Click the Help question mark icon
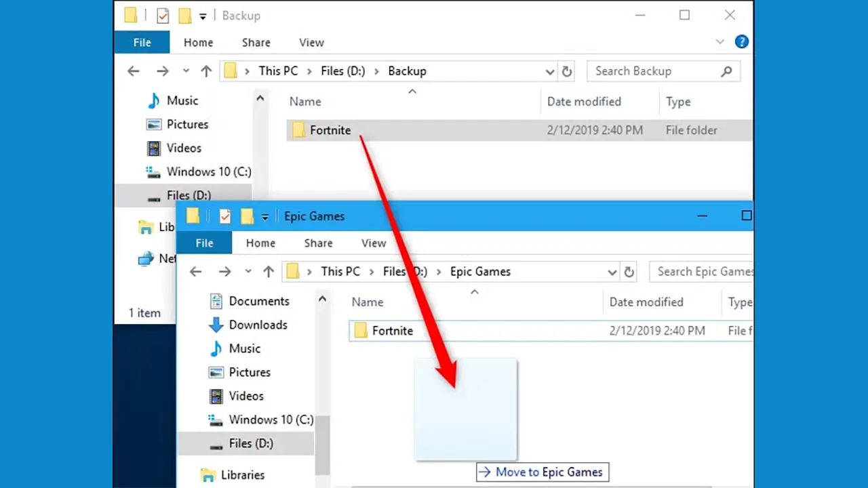 [x=742, y=42]
